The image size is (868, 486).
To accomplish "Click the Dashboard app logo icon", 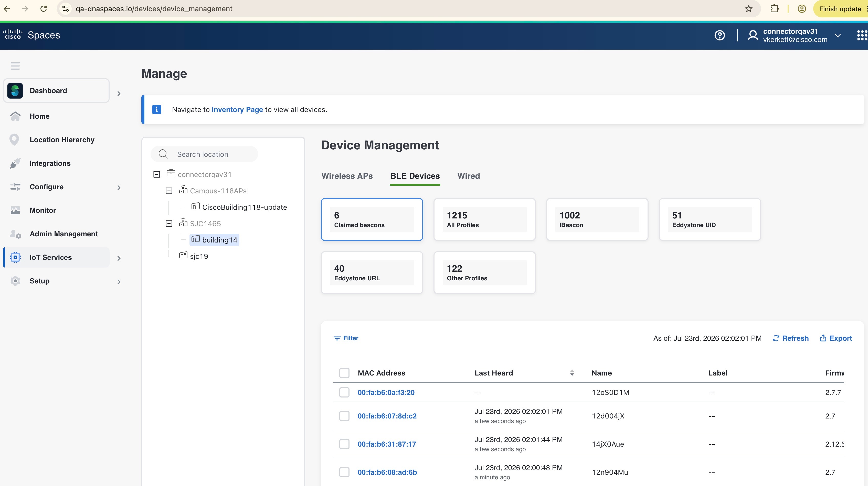I will (x=15, y=91).
